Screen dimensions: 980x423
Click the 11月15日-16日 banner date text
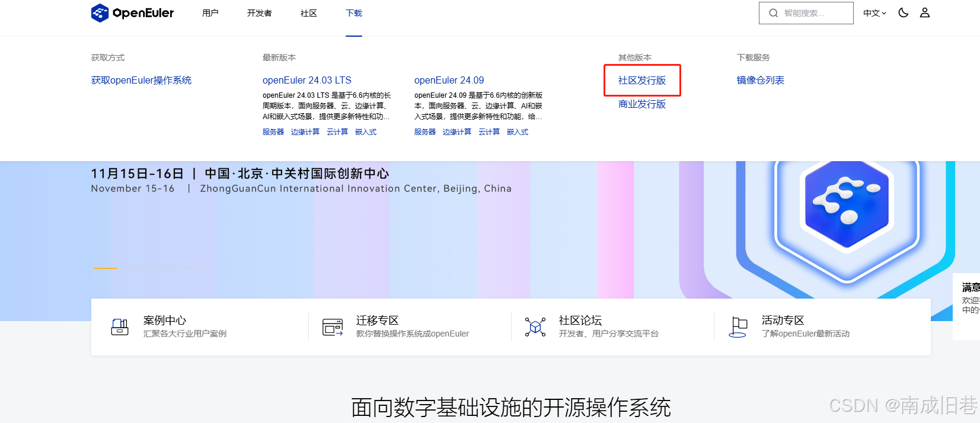click(138, 174)
